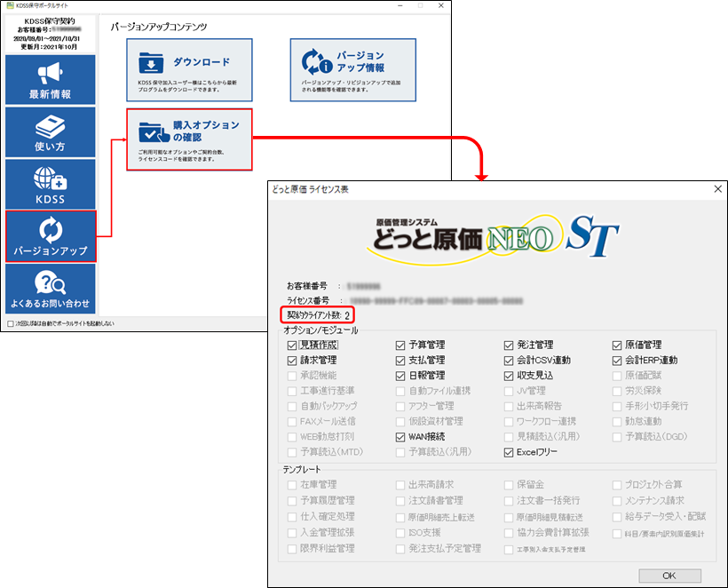Click the アフター管理 checkbox

pyautogui.click(x=400, y=407)
